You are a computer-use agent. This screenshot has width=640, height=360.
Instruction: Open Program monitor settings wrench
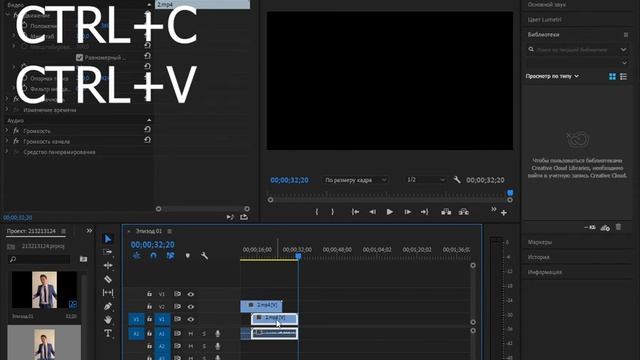click(x=457, y=180)
